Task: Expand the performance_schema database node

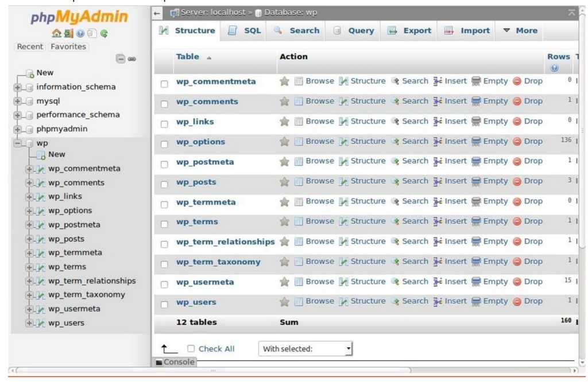Action: (x=17, y=115)
